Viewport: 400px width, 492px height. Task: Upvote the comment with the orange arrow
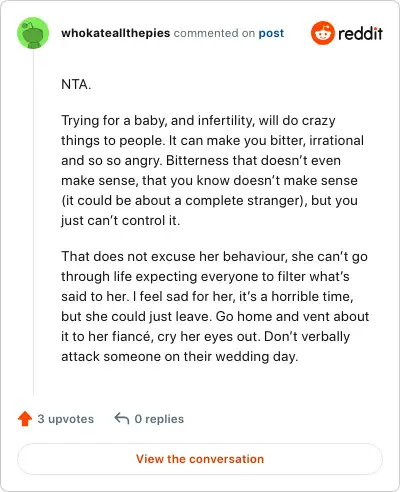tap(25, 419)
